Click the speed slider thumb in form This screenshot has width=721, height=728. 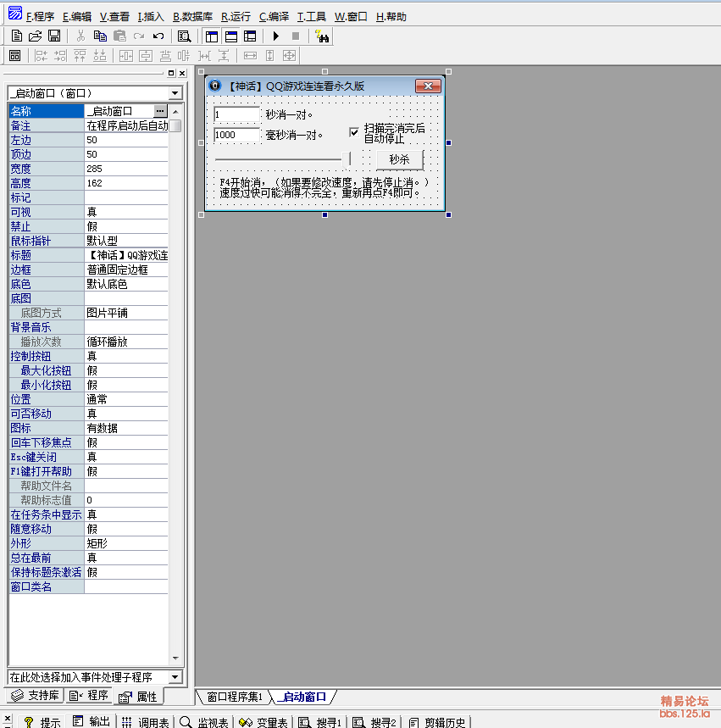coord(348,159)
